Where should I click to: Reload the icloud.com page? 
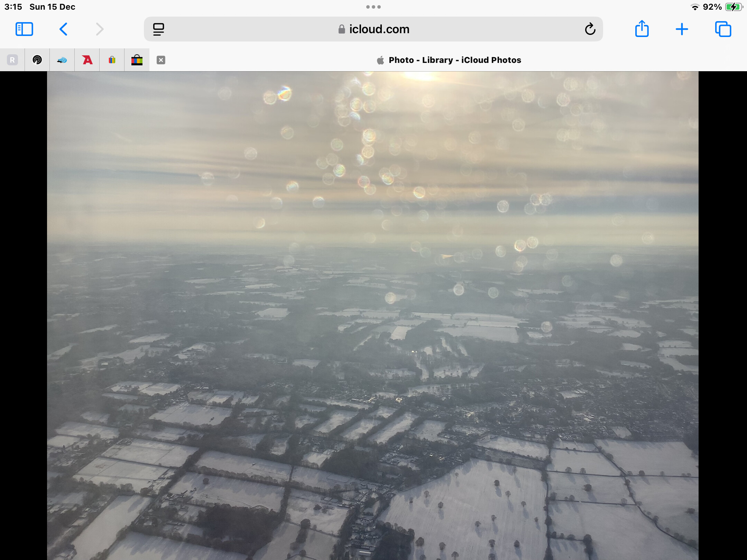[590, 29]
